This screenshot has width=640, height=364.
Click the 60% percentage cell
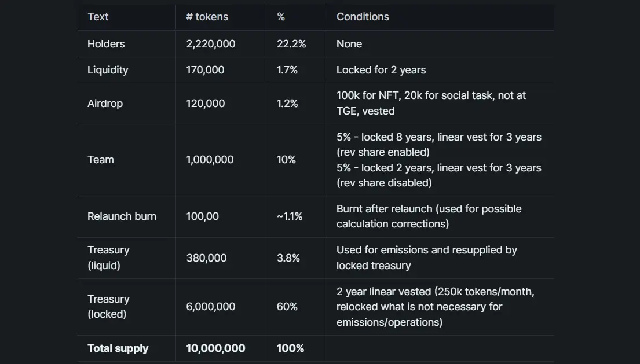[287, 307]
